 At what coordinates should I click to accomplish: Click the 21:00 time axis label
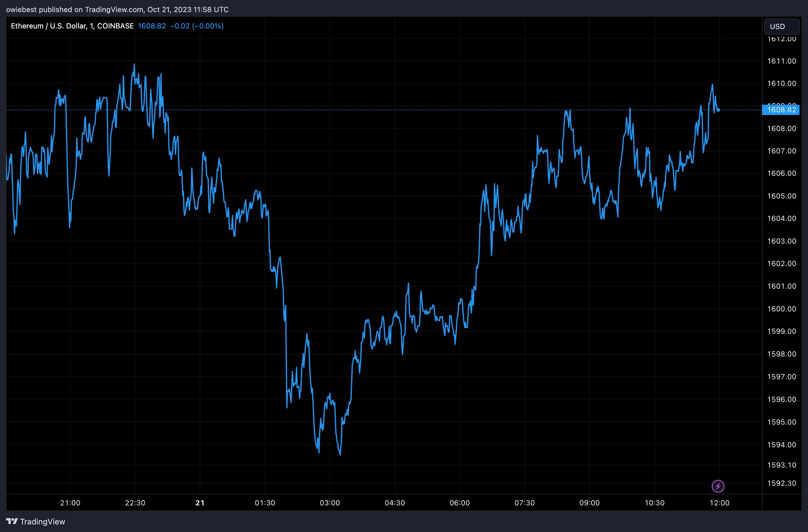click(x=70, y=503)
